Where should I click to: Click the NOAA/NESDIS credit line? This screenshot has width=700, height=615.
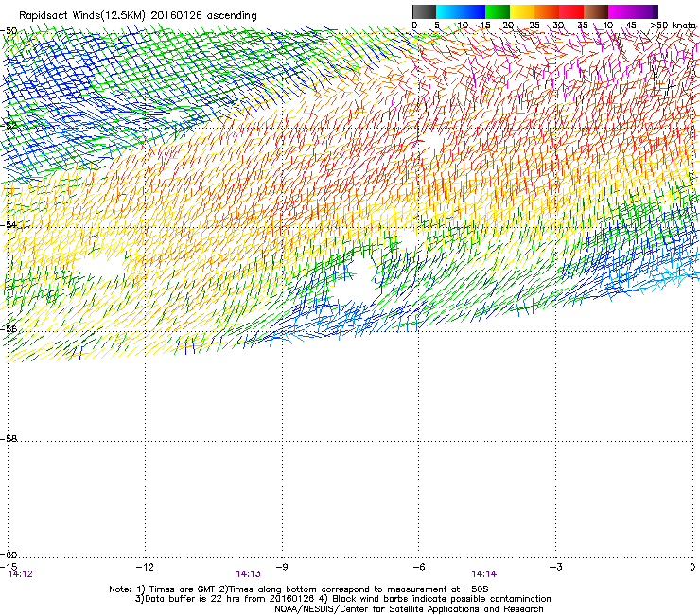tap(409, 609)
